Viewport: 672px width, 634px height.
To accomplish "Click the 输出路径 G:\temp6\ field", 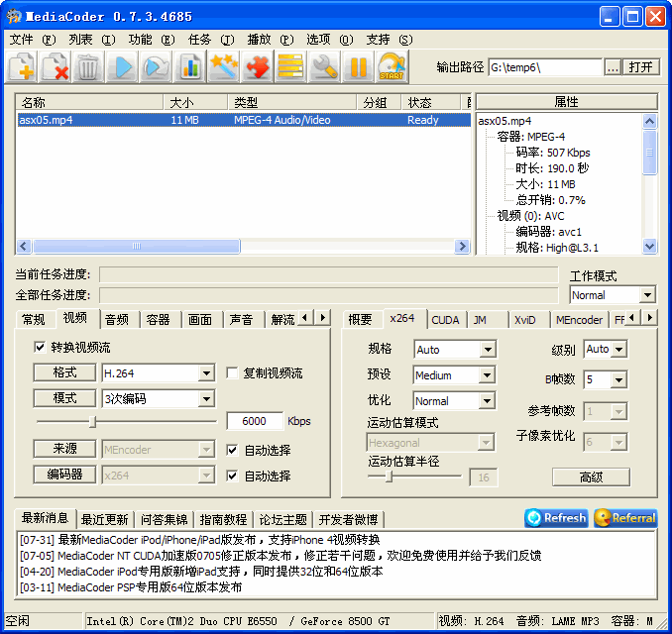I will (545, 67).
